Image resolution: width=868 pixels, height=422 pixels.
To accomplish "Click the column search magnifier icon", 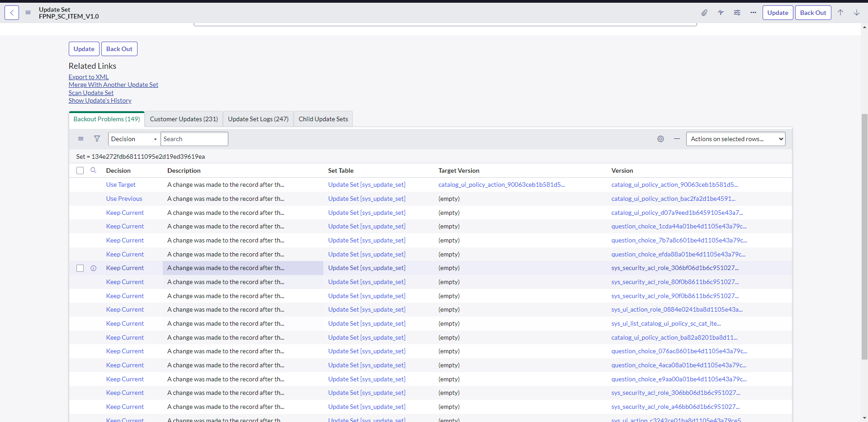I will [93, 171].
